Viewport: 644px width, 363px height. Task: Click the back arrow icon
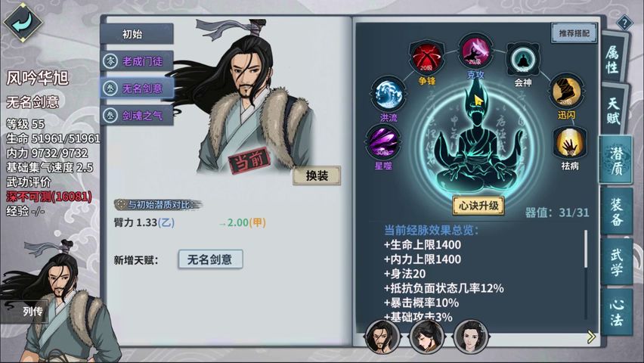point(23,22)
